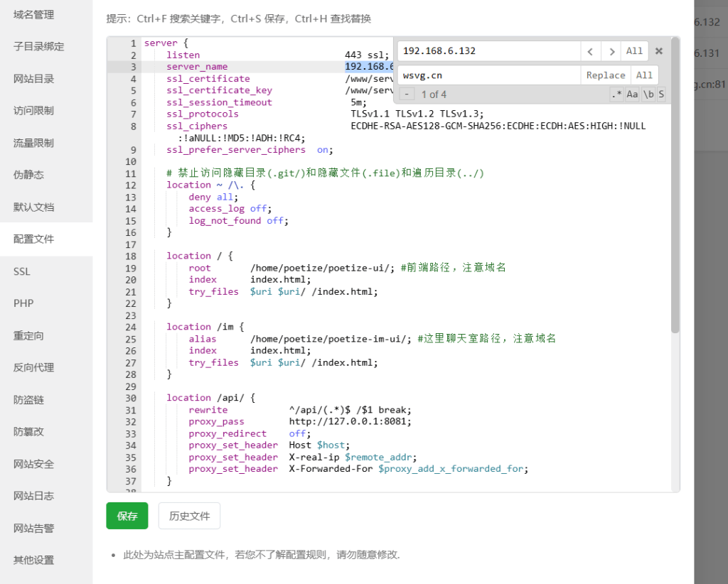Save the config with 保存 button
Screen dimensions: 728x584
127,516
